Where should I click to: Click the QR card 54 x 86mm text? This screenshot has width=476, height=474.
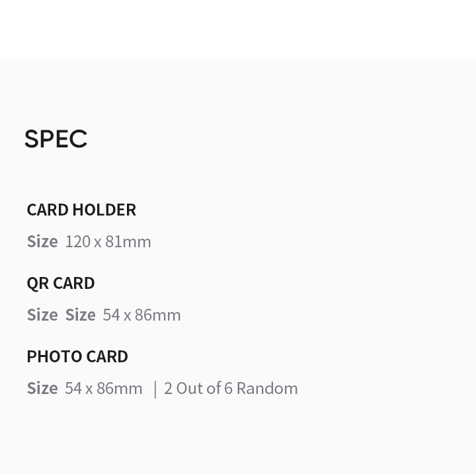coord(141,315)
